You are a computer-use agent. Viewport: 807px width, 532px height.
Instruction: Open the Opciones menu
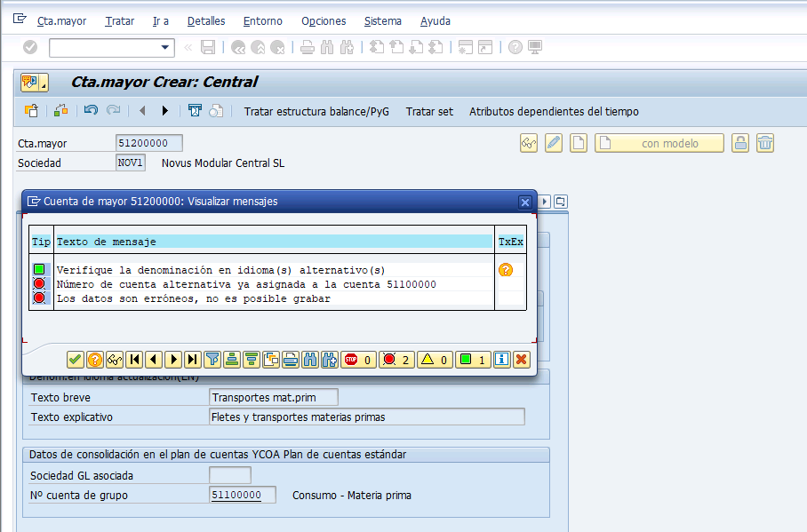(324, 21)
